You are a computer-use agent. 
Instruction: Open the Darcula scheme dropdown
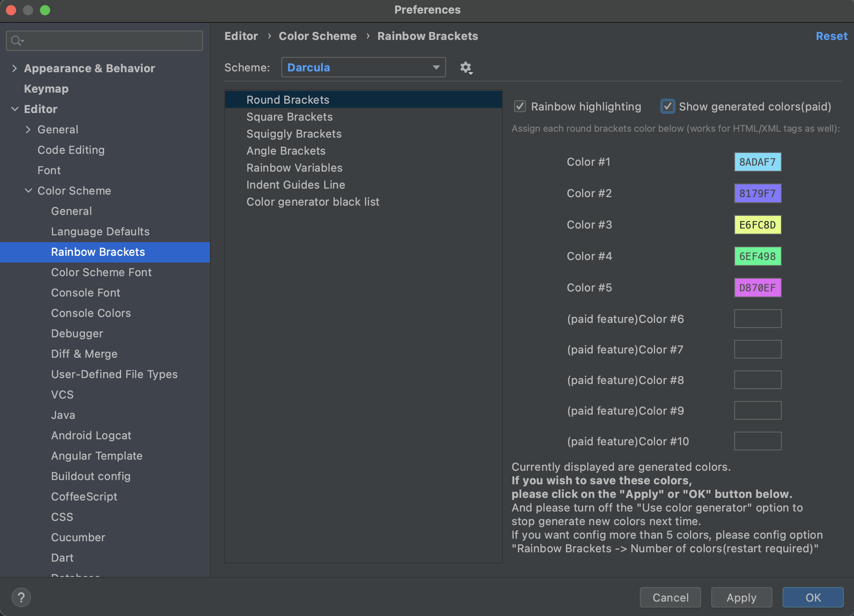(x=435, y=67)
